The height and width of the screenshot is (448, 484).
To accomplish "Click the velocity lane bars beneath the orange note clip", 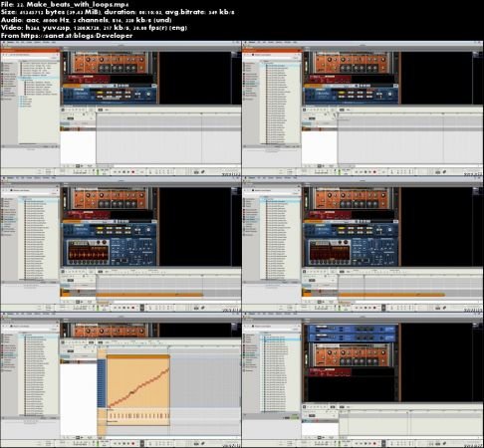I will tap(138, 415).
